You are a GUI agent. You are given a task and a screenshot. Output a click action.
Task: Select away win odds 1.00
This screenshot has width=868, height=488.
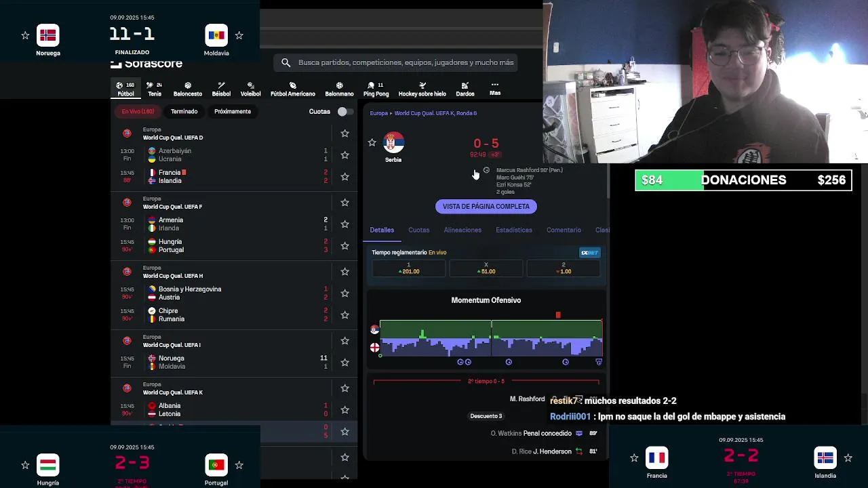[x=564, y=268]
